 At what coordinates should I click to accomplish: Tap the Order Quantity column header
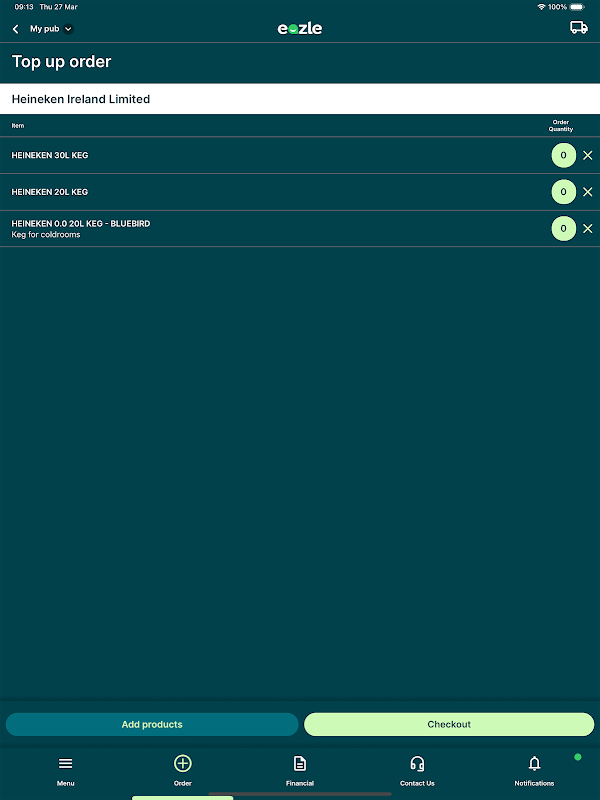pos(561,126)
